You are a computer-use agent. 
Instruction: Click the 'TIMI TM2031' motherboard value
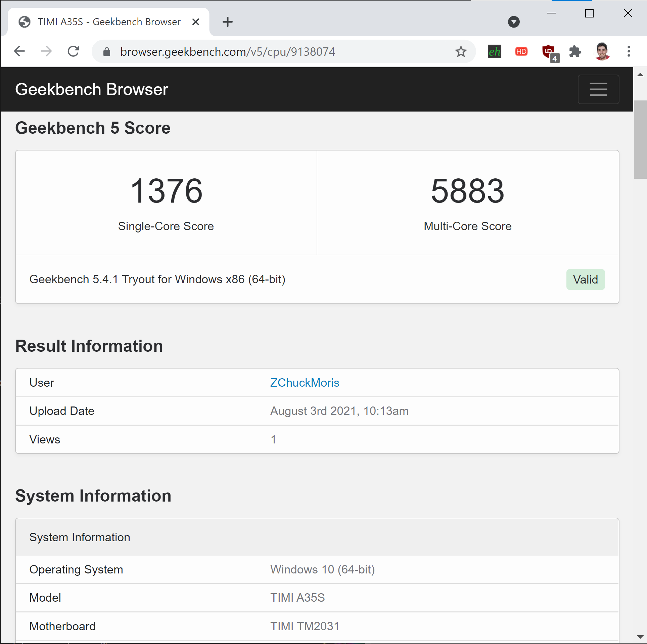pos(305,626)
